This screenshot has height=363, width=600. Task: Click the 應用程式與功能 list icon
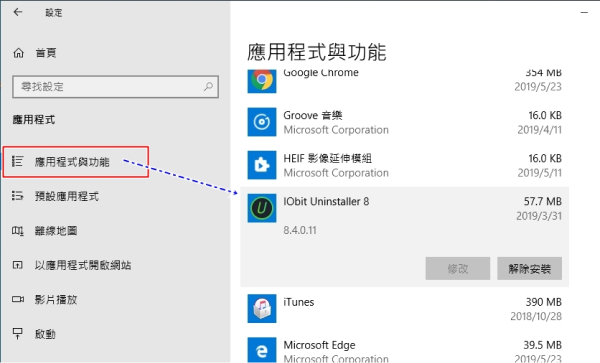(x=17, y=161)
